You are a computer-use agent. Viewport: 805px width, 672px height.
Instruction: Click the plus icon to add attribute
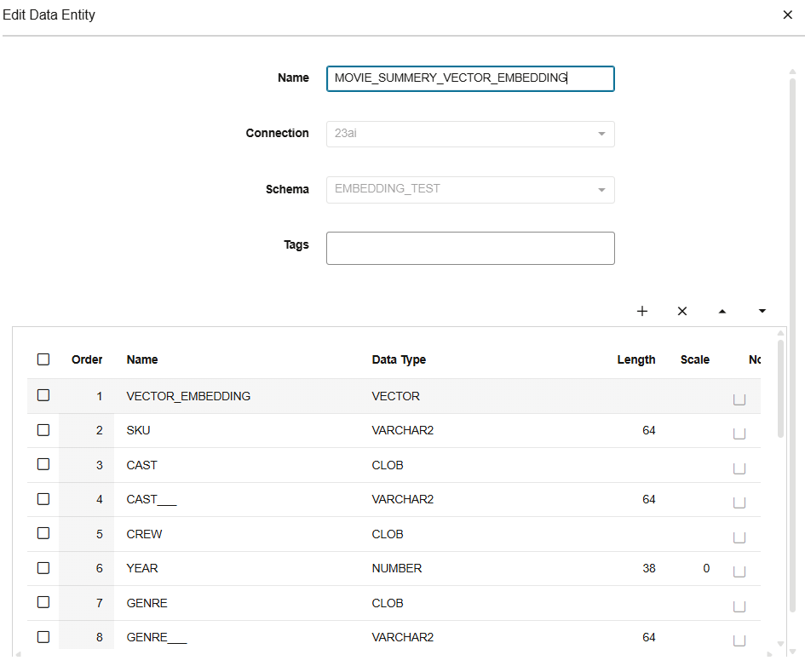[x=642, y=312]
